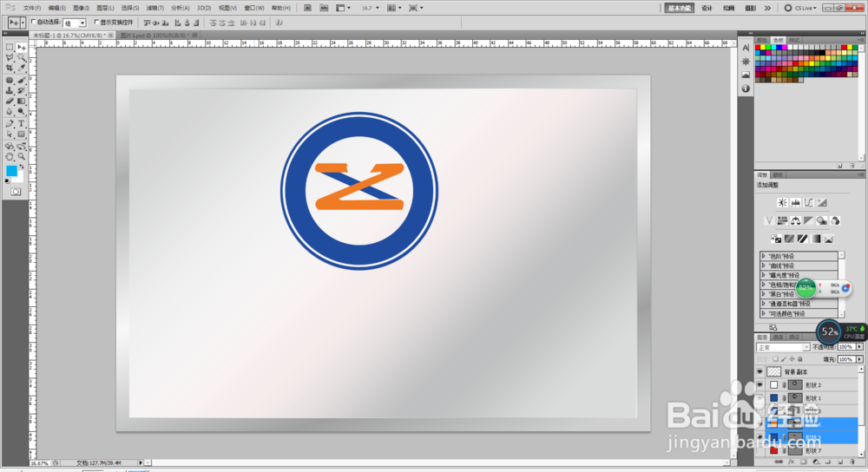Toggle lock transparent pixels
868x472 pixels.
coord(775,359)
